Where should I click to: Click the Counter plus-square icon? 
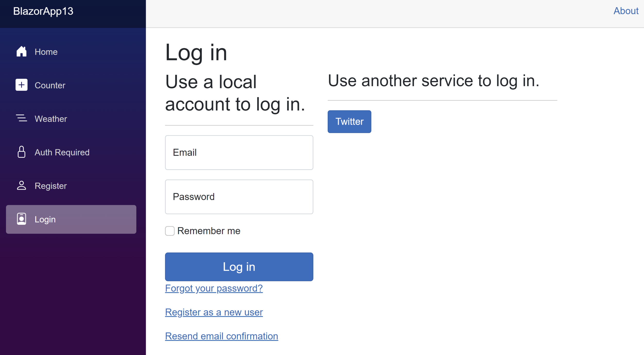(x=21, y=85)
